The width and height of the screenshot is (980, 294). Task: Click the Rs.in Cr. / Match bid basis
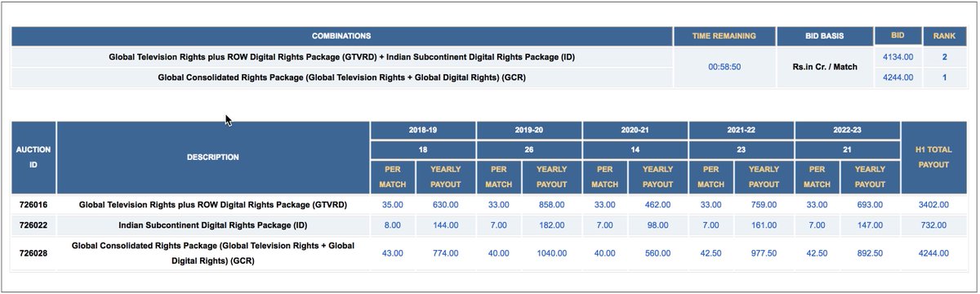pyautogui.click(x=824, y=67)
